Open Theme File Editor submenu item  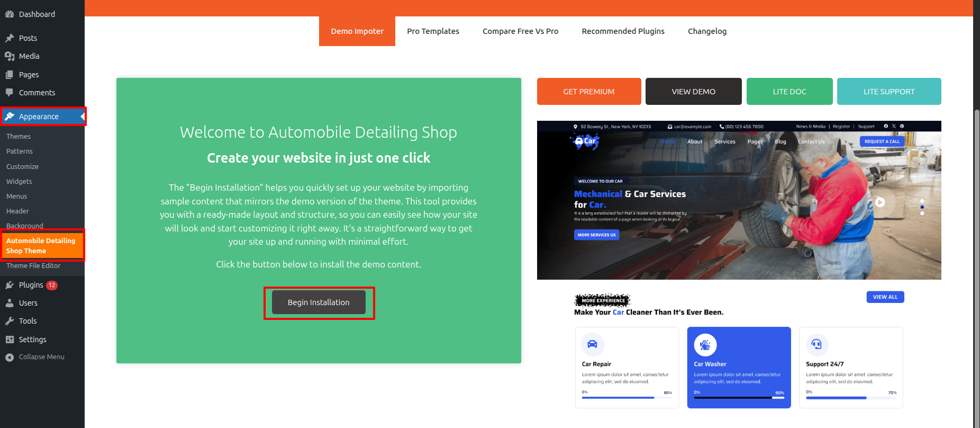point(33,266)
